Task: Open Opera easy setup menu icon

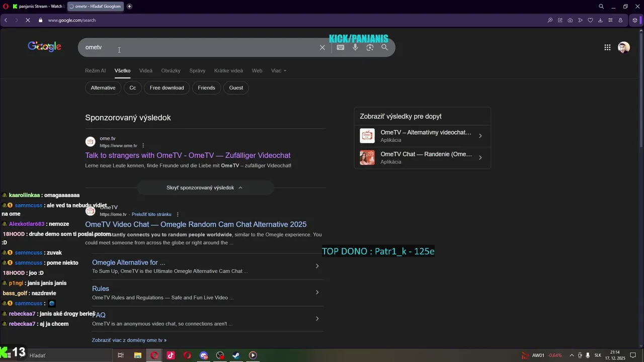Action: [610, 20]
